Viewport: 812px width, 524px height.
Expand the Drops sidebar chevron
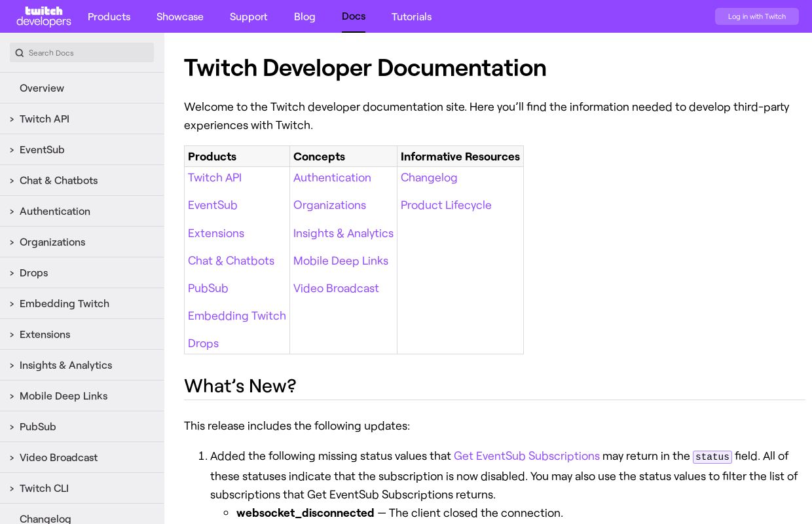pos(12,273)
